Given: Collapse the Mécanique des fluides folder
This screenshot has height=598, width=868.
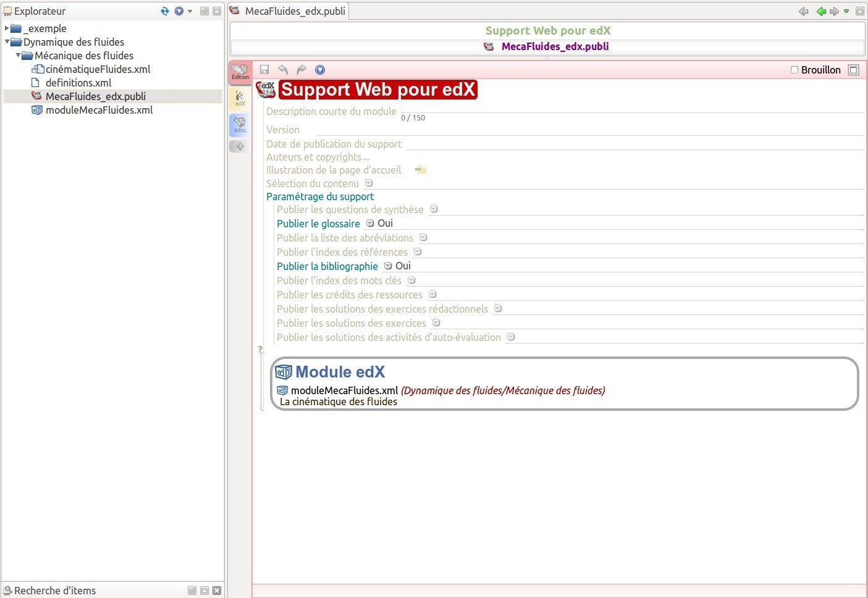Looking at the screenshot, I should [x=18, y=56].
